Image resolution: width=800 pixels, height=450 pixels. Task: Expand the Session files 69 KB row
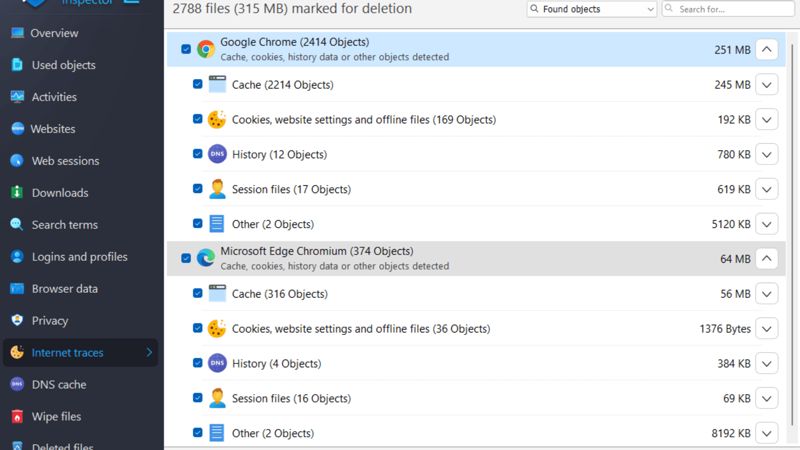click(766, 398)
